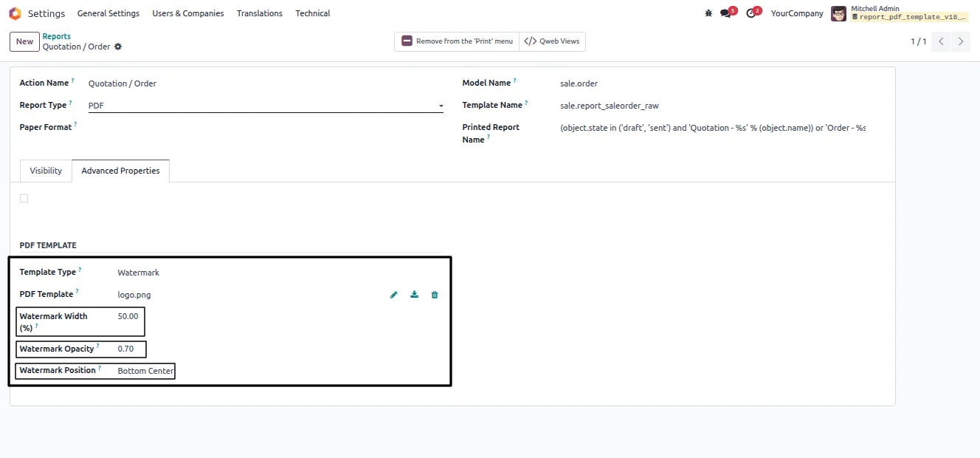
Task: Open Watermark Position Bottom Center dropdown
Action: (x=146, y=371)
